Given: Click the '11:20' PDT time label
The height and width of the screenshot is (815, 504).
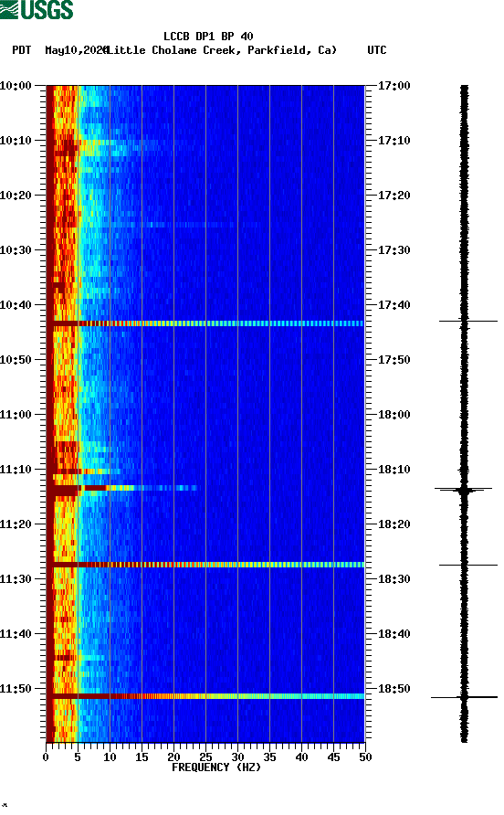Looking at the screenshot, I should 16,524.
